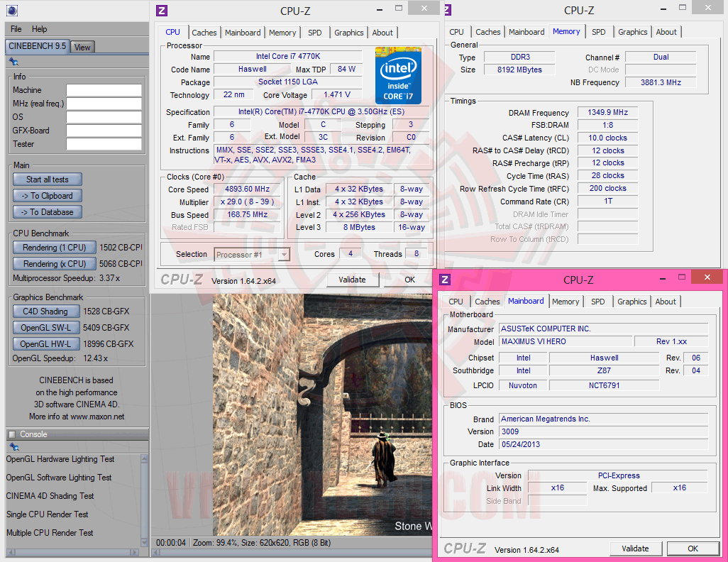The image size is (728, 562).
Task: Click the rendered Stone scene image
Action: pyautogui.click(x=323, y=414)
